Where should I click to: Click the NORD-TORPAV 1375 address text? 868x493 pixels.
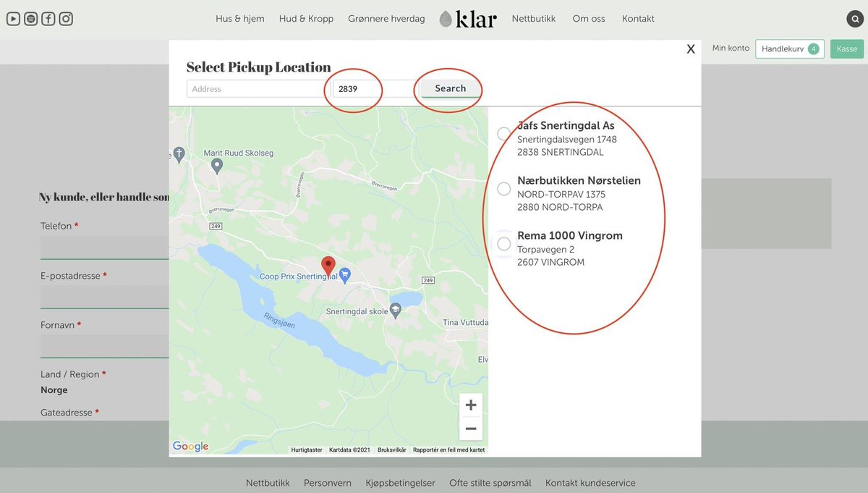point(561,194)
